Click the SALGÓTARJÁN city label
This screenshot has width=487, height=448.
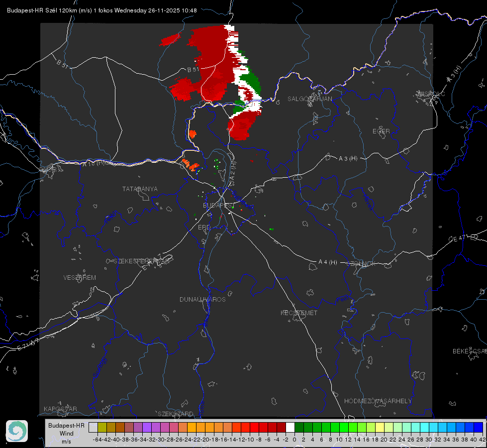click(309, 99)
